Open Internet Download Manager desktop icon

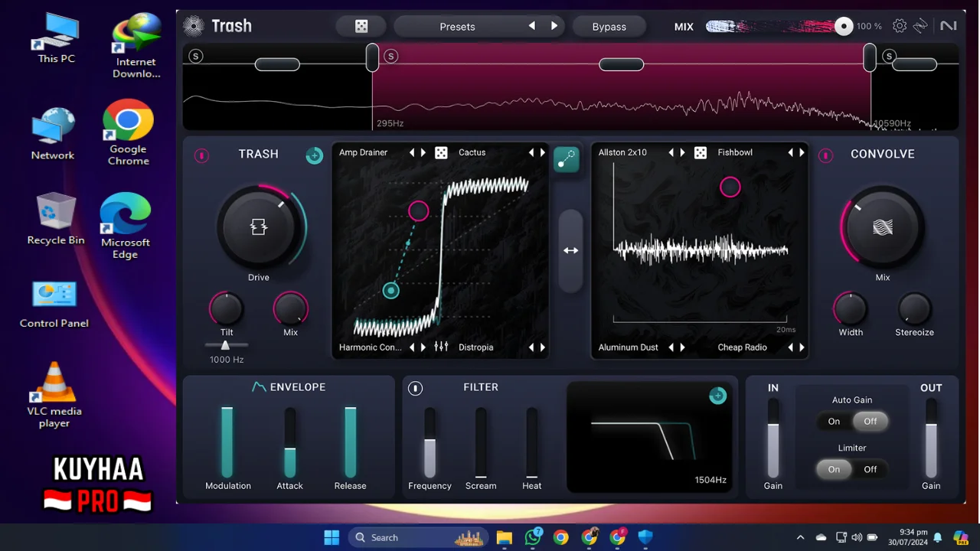136,46
